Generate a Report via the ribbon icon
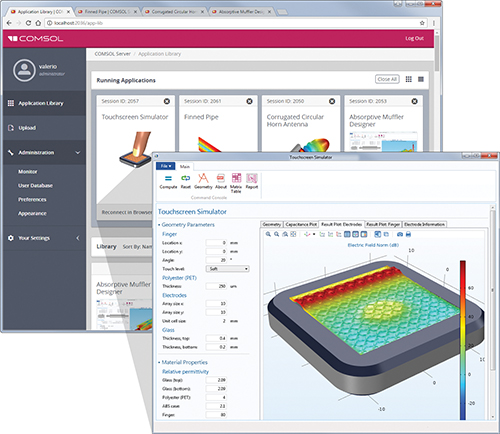The height and width of the screenshot is (434, 500). 252,178
